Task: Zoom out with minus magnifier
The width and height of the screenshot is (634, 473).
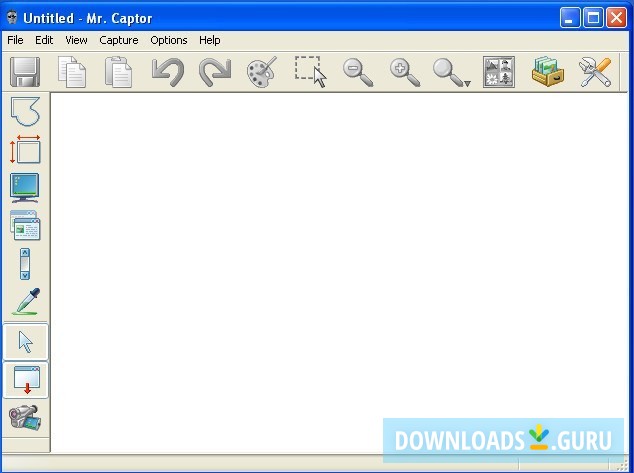Action: click(357, 72)
